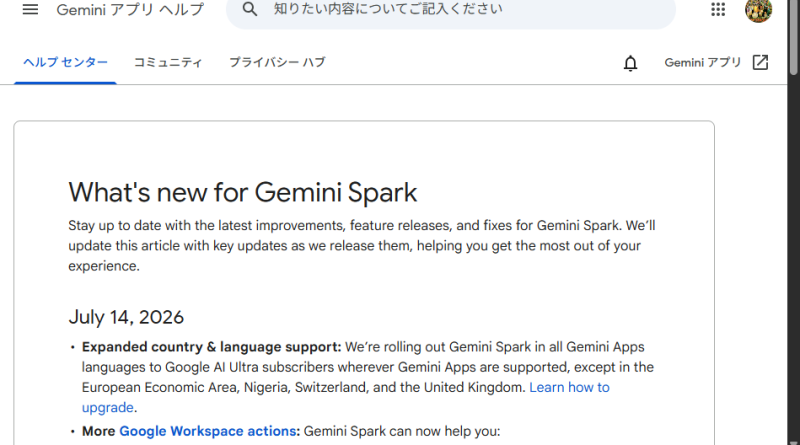
Task: Open the Google account avatar
Action: coord(758,10)
